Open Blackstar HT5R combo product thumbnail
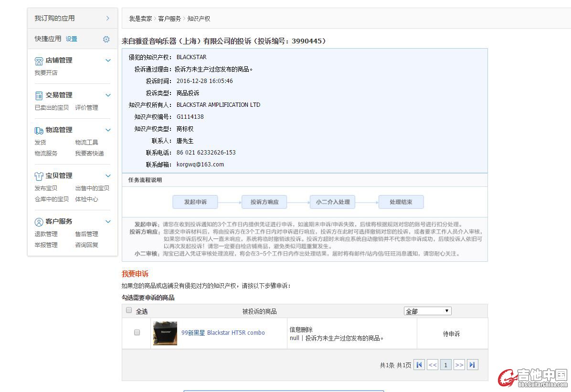This screenshot has height=392, width=571. (x=165, y=333)
